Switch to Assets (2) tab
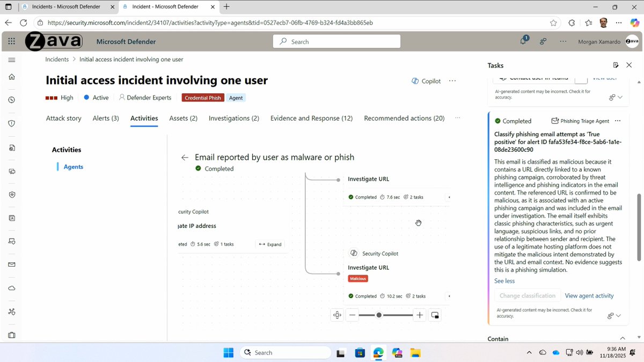 click(x=183, y=118)
